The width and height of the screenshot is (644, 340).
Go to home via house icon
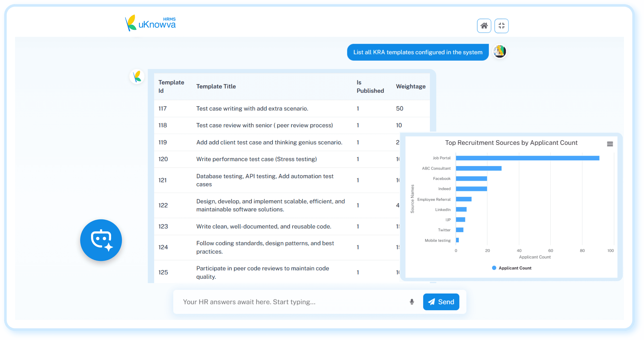tap(484, 26)
